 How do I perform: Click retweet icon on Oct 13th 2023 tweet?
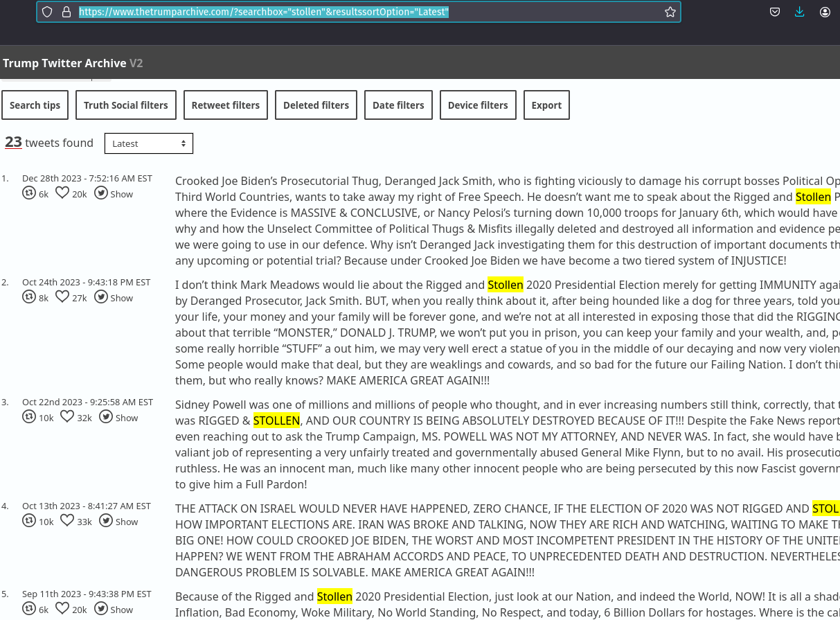[x=29, y=521]
